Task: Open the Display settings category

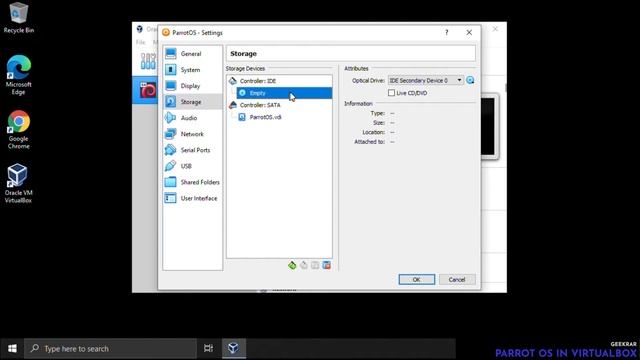Action: click(x=193, y=86)
